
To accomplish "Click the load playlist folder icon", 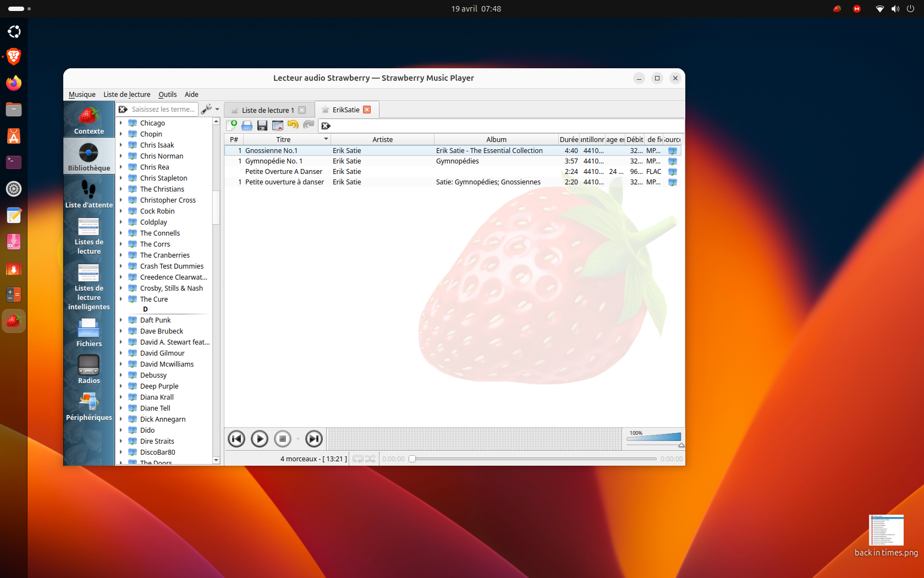I will click(247, 125).
